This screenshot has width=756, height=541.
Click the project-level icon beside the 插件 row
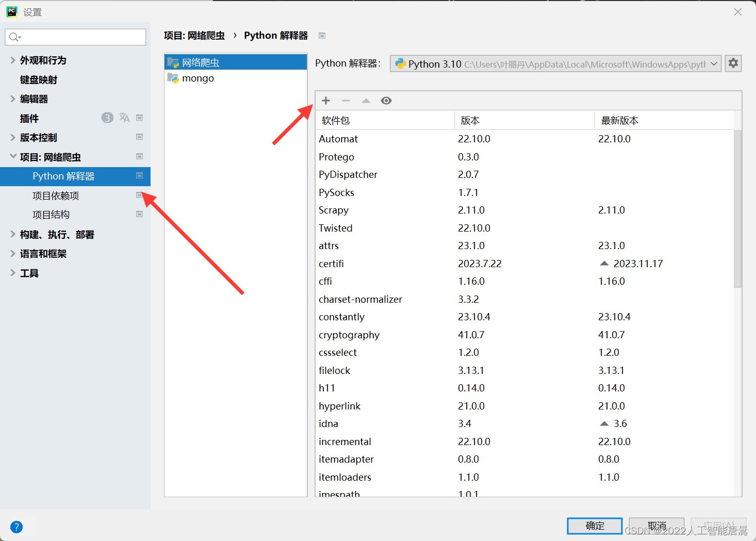pyautogui.click(x=139, y=118)
